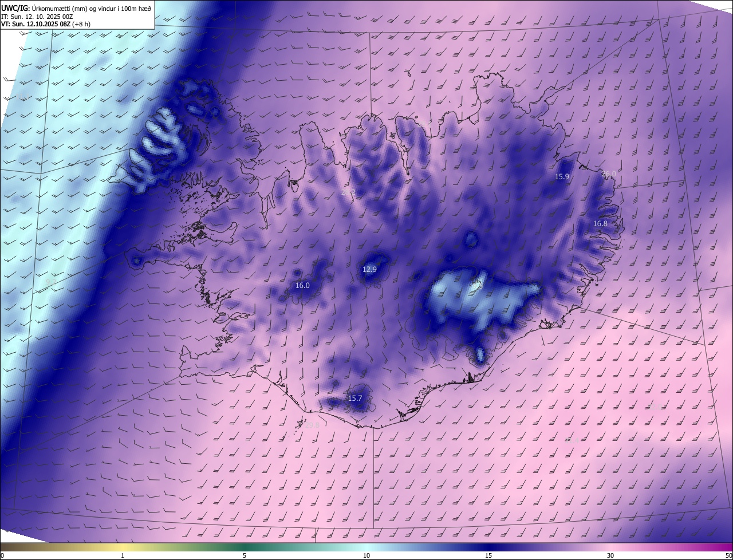Click the 16.0 value label left of 12.9
Viewport: 733px width, 560px height.
(302, 285)
